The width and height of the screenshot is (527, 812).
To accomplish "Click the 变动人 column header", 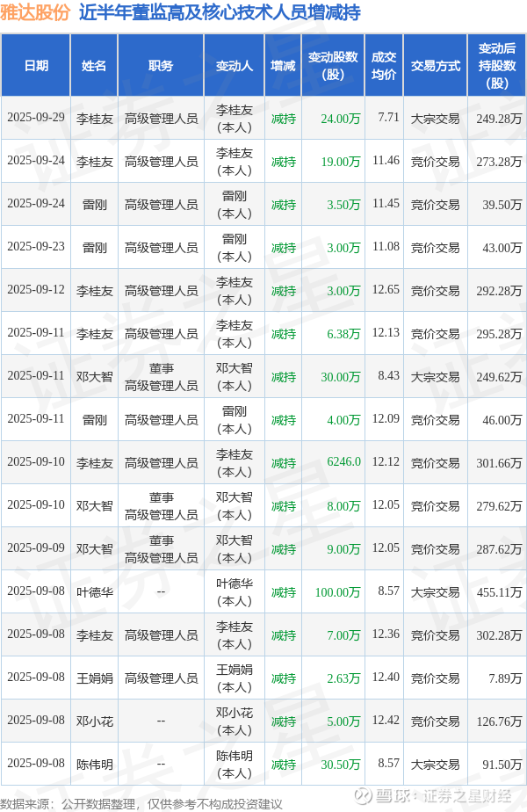I will (235, 66).
